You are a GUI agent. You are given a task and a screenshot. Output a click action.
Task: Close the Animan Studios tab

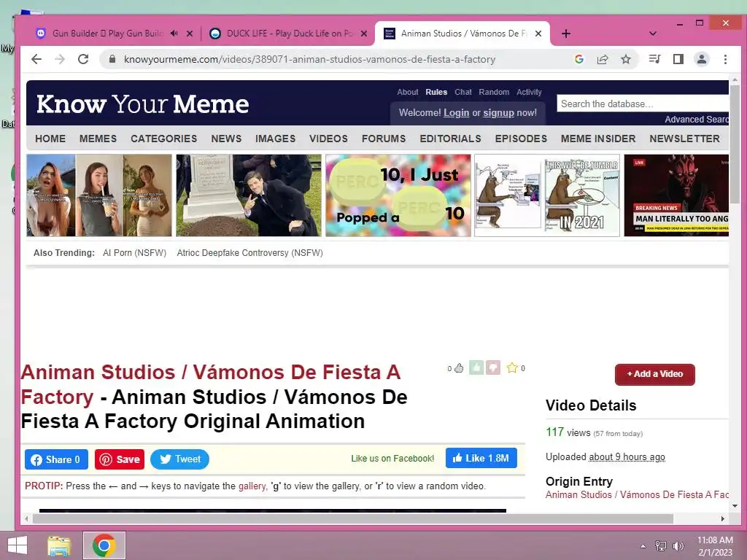538,34
